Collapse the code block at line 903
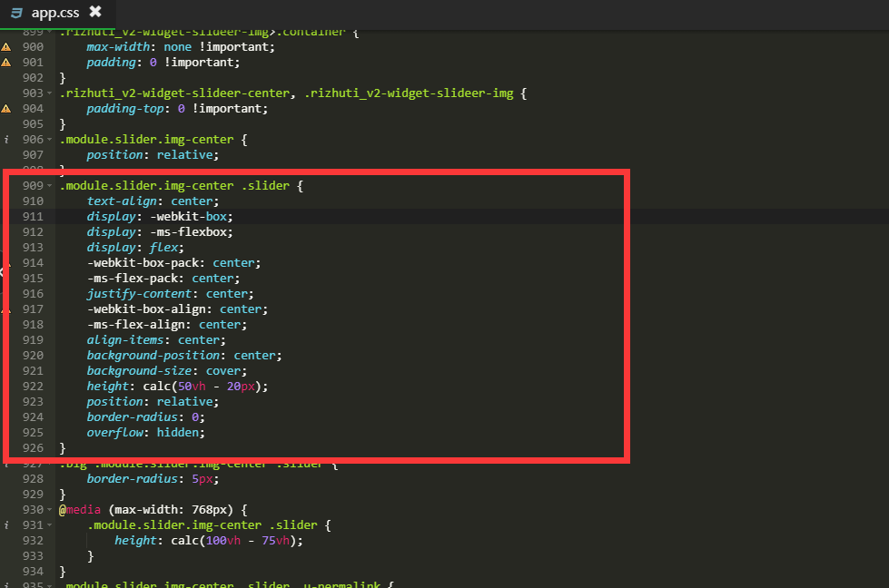Screen dimensions: 889x588 pyautogui.click(x=50, y=93)
